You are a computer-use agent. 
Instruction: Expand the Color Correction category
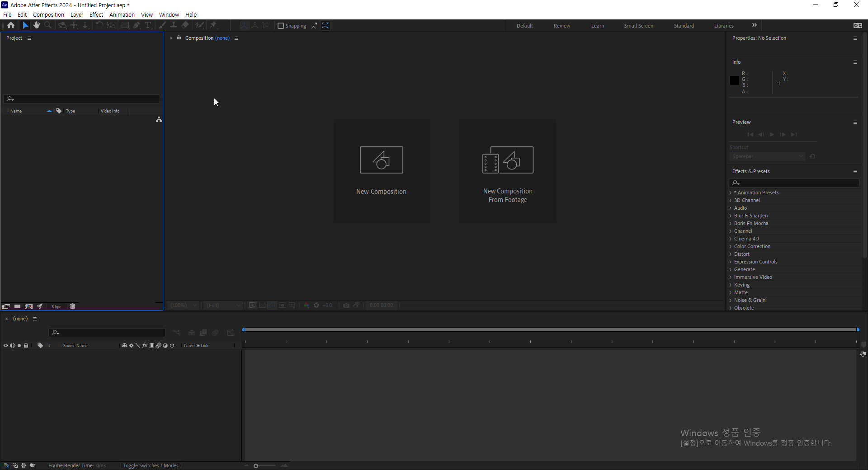pos(731,247)
